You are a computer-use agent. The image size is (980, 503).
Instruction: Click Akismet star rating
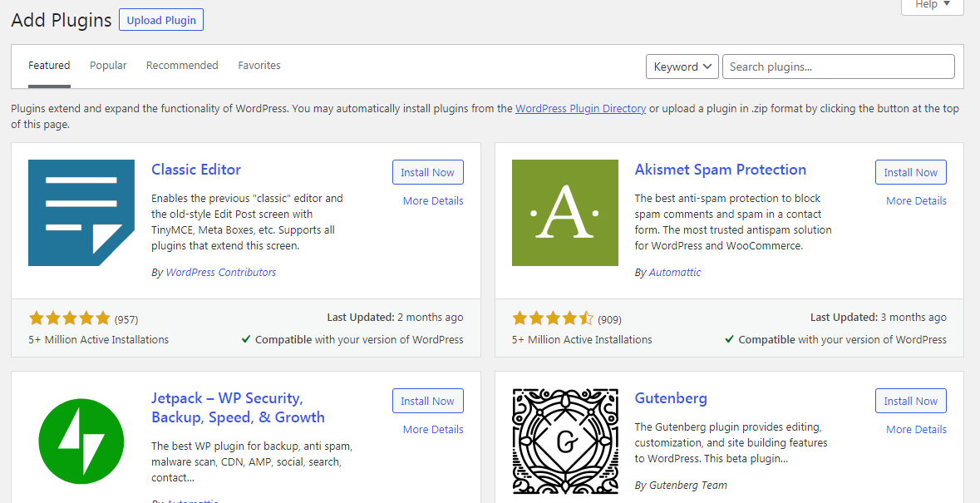(x=553, y=318)
